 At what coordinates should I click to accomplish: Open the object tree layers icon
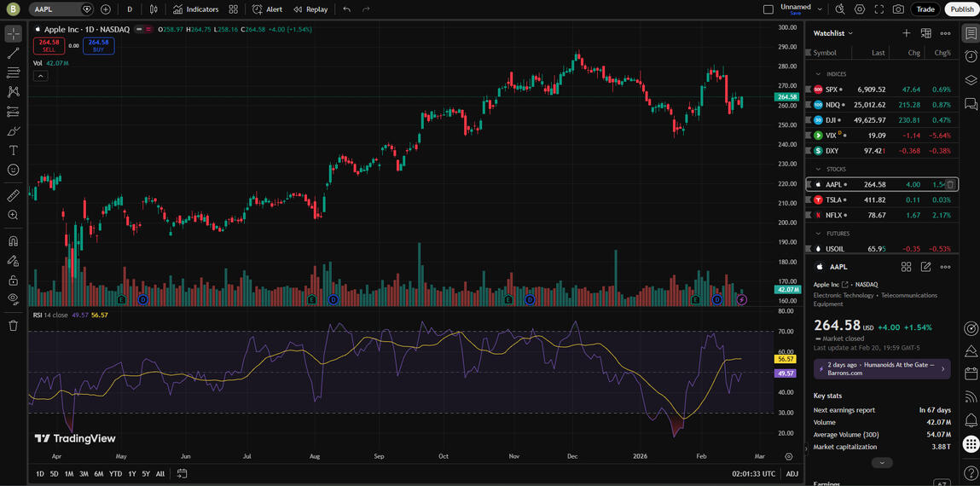pyautogui.click(x=970, y=79)
